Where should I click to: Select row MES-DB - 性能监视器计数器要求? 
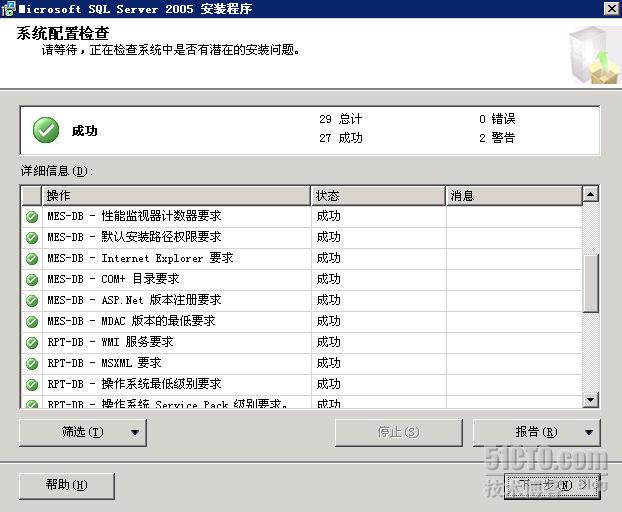[x=301, y=217]
